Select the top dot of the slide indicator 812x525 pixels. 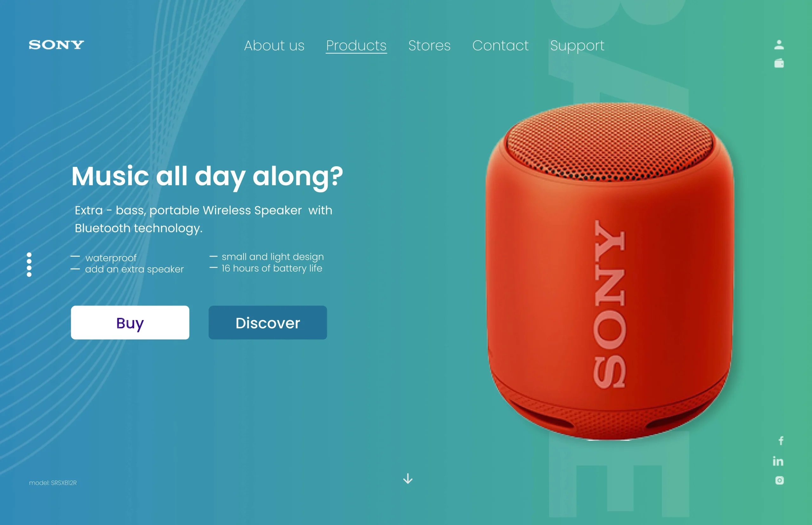click(x=29, y=255)
